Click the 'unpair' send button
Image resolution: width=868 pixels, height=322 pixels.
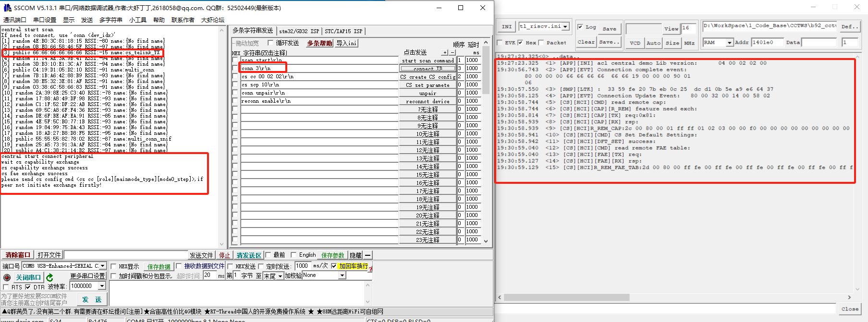pyautogui.click(x=428, y=93)
